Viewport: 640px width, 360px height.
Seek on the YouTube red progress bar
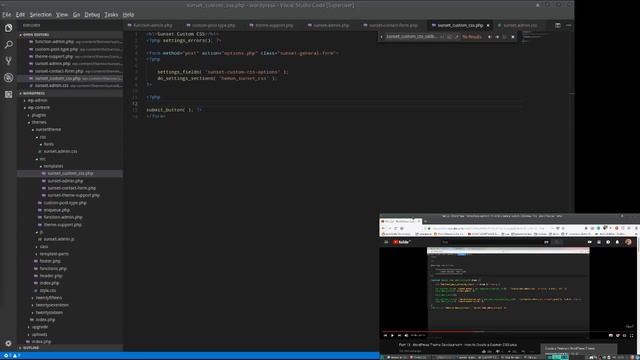[x=508, y=331]
